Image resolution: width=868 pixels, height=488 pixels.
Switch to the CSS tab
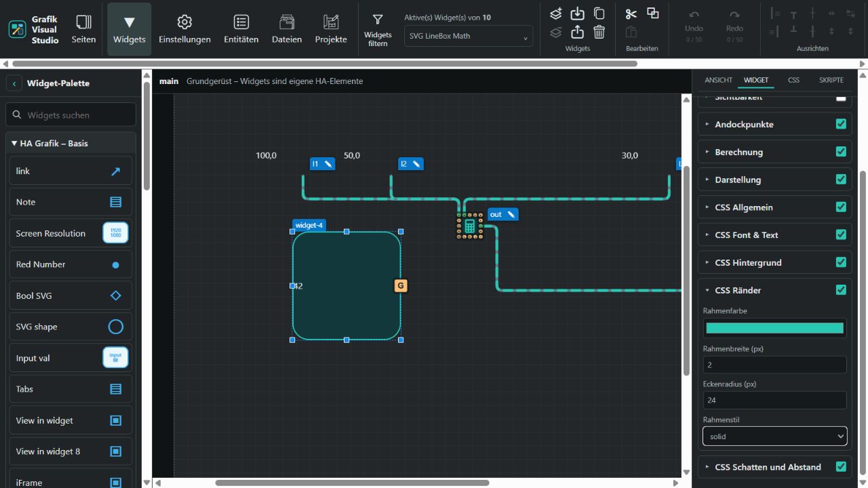pos(793,80)
